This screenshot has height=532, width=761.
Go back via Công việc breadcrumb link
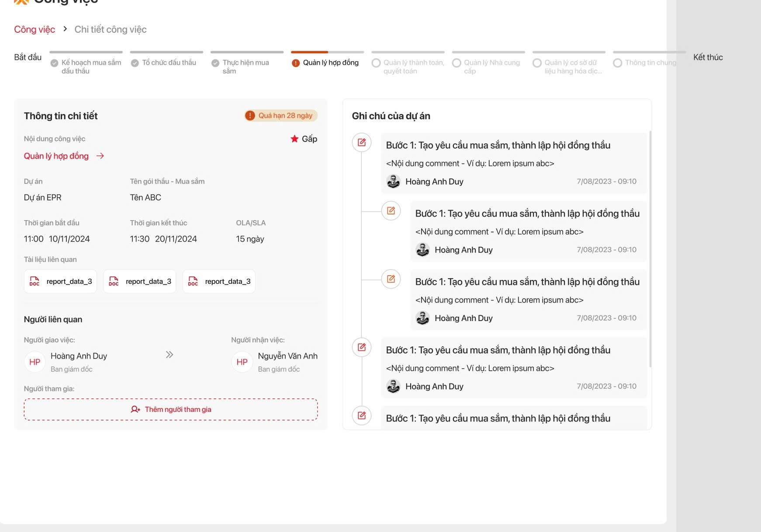pos(35,29)
